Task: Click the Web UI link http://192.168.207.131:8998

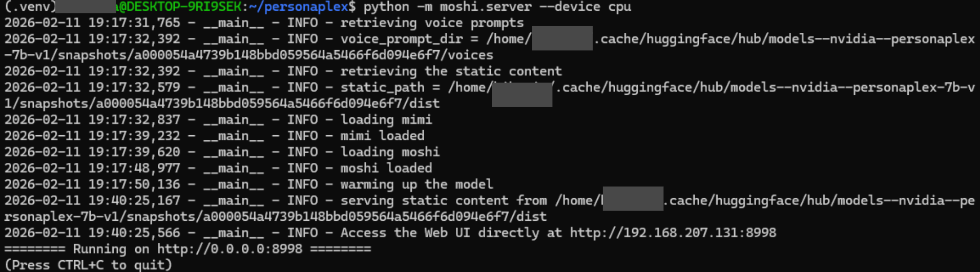Action: coord(673,233)
